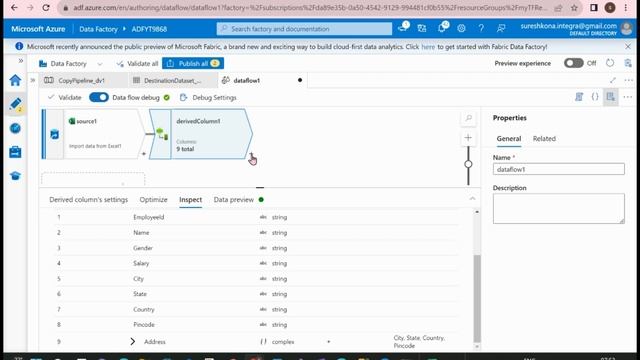Viewport: 640px width, 360px height.
Task: Select the General properties tab
Action: coord(509,139)
